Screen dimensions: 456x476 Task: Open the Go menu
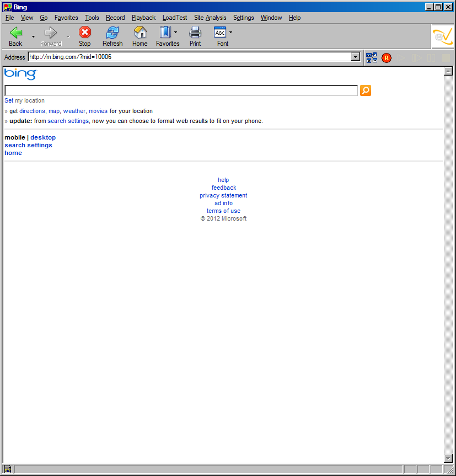[44, 18]
